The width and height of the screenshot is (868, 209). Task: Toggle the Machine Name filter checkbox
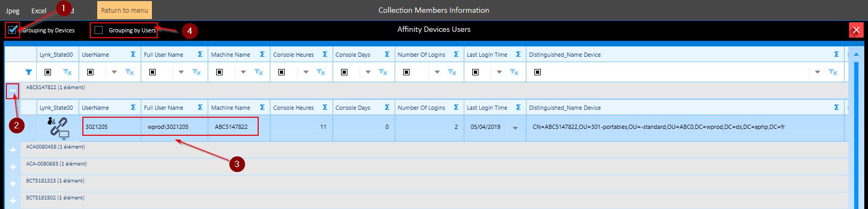[219, 72]
